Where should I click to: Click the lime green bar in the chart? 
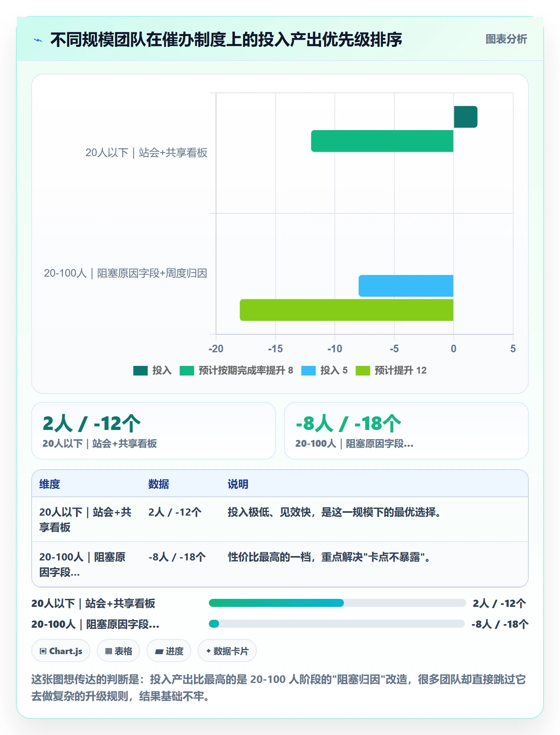pyautogui.click(x=346, y=310)
